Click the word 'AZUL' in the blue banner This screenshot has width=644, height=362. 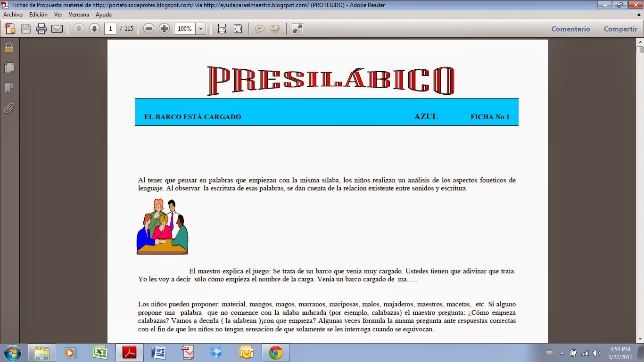pos(426,116)
